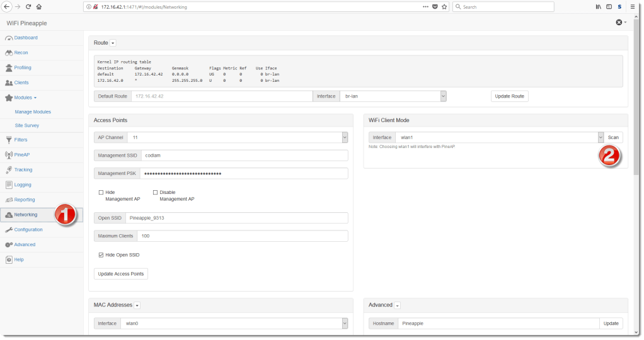Viewport: 644px width, 340px height.
Task: Click the Dashboard gauge icon in sidebar
Action: pyautogui.click(x=9, y=38)
